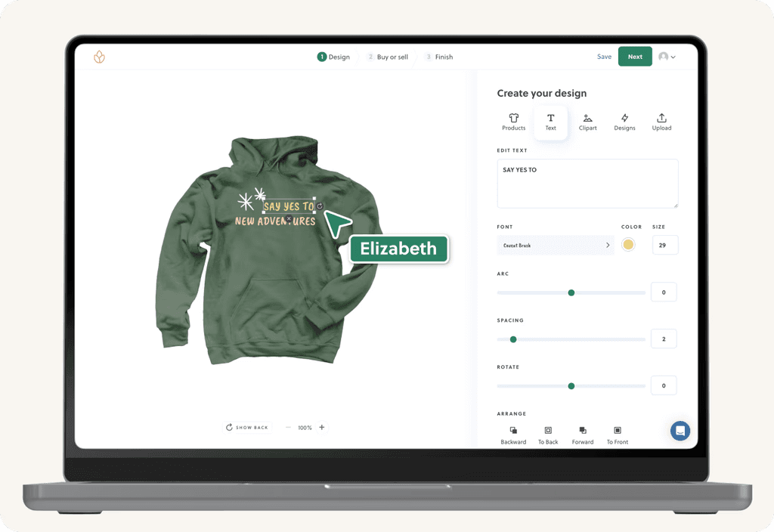The height and width of the screenshot is (532, 774).
Task: Zoom out with the minus icon
Action: pyautogui.click(x=288, y=428)
